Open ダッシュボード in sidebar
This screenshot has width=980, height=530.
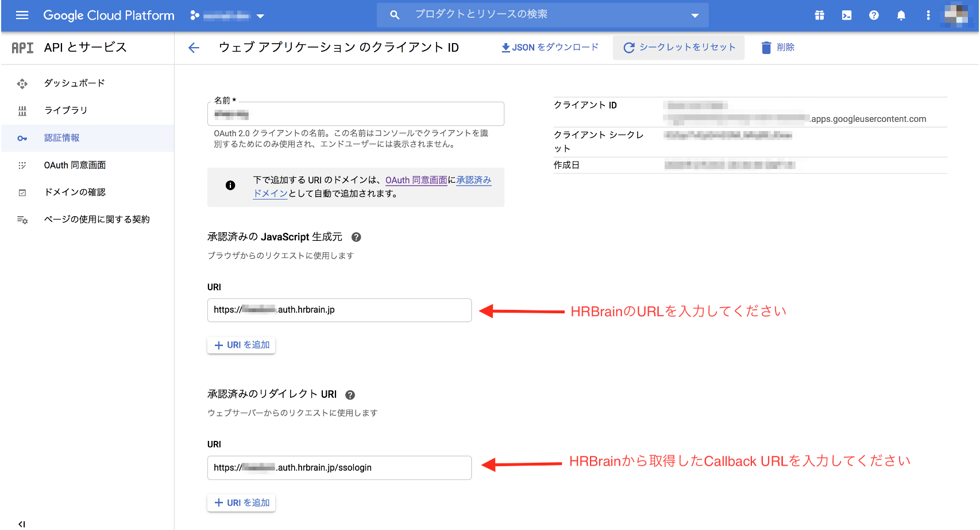pos(88,83)
